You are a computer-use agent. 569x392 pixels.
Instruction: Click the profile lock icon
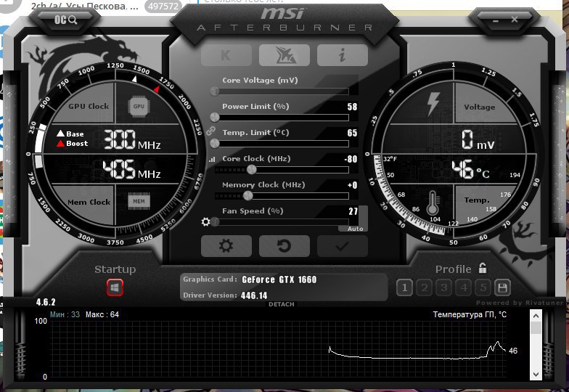(x=482, y=268)
